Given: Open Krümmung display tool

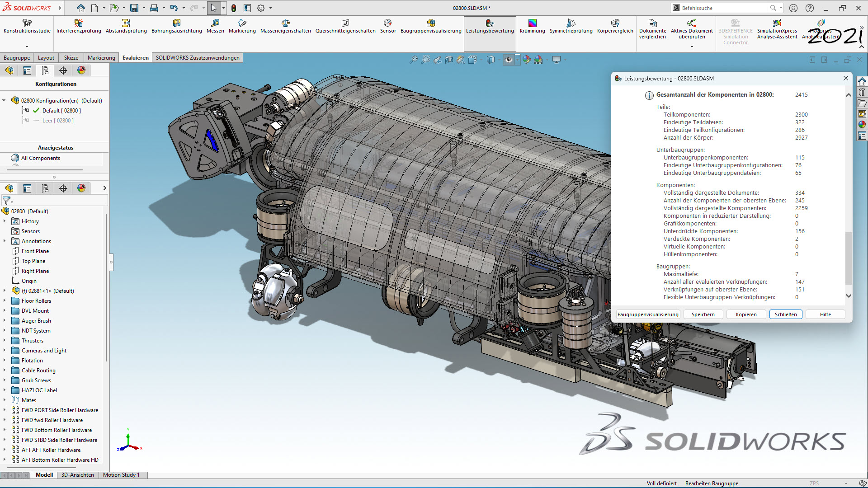Looking at the screenshot, I should 533,27.
